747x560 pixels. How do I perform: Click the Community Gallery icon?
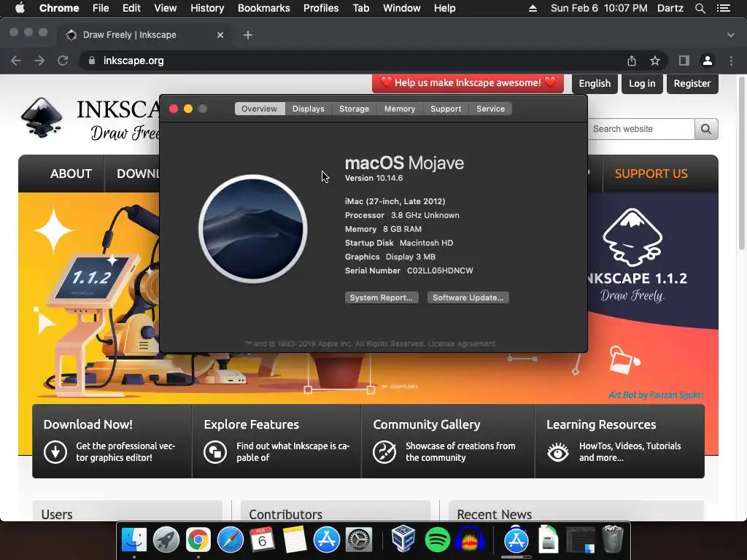tap(384, 452)
